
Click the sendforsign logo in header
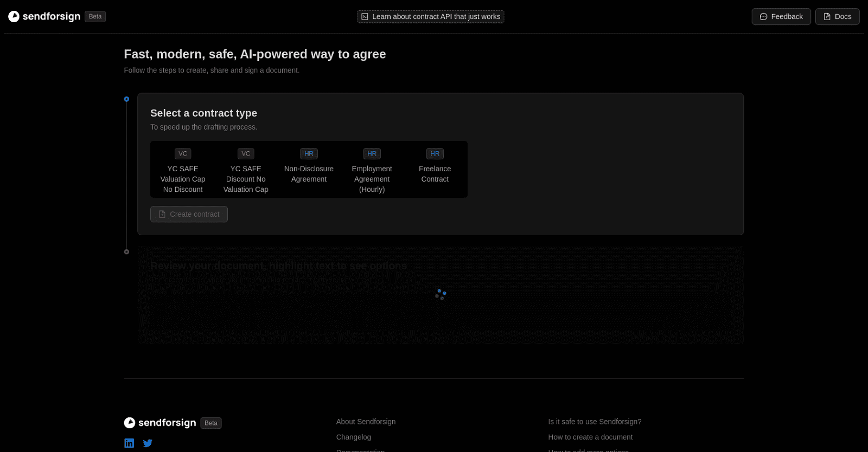pyautogui.click(x=44, y=16)
